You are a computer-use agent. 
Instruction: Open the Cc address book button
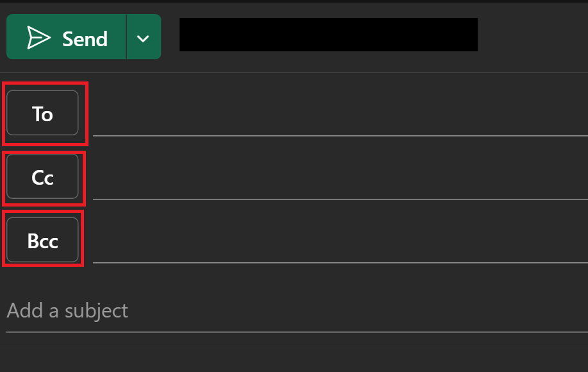(x=42, y=176)
